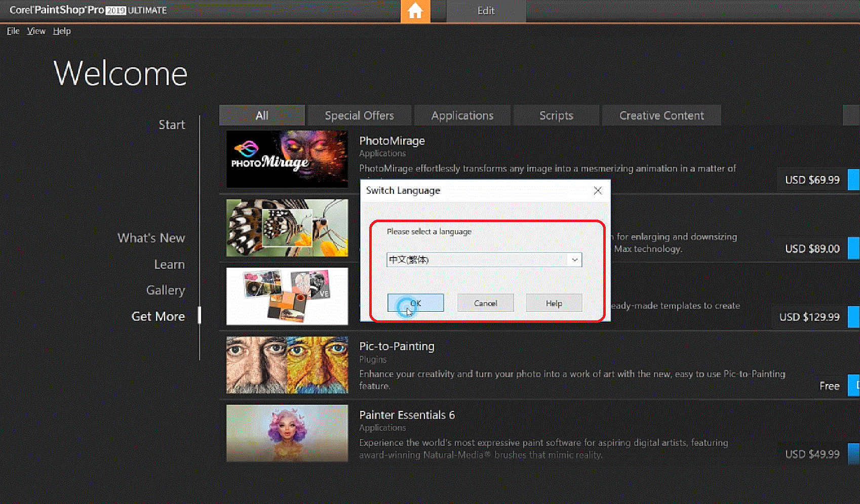The image size is (860, 504).
Task: Cancel the Switch Language dialog
Action: point(485,303)
